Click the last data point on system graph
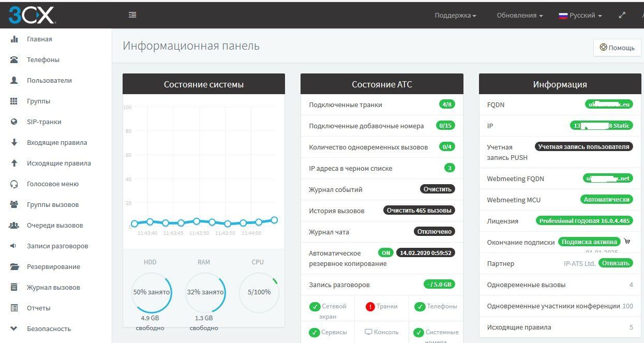Image resolution: width=644 pixels, height=343 pixels. (274, 220)
